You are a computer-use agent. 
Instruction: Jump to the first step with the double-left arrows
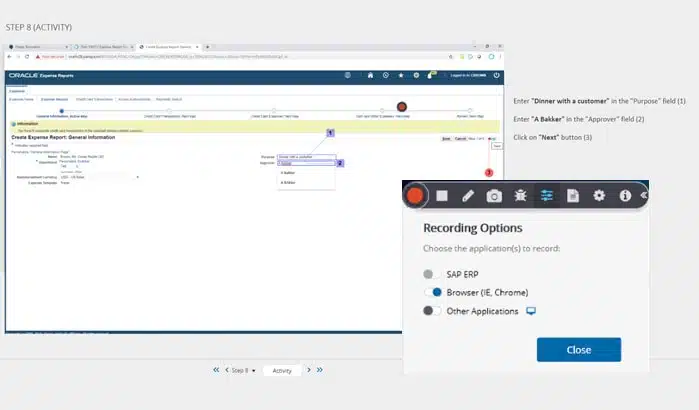pos(216,370)
